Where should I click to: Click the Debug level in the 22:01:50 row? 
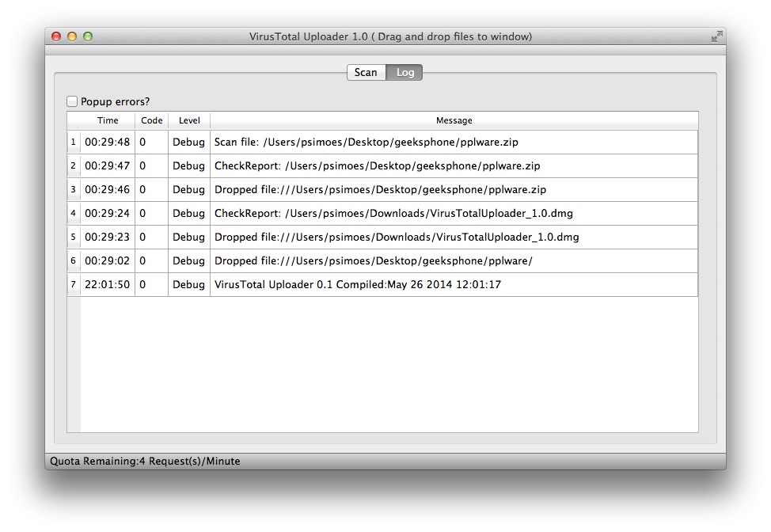(189, 284)
